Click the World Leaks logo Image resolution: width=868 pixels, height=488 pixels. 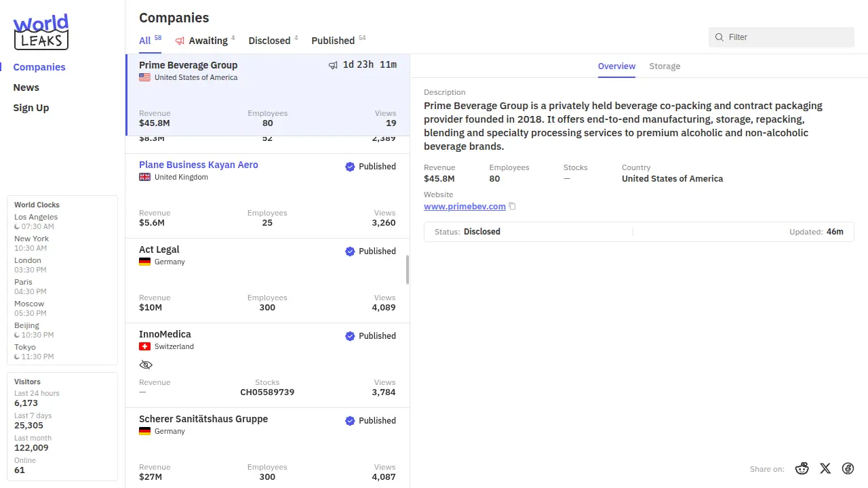pos(41,32)
